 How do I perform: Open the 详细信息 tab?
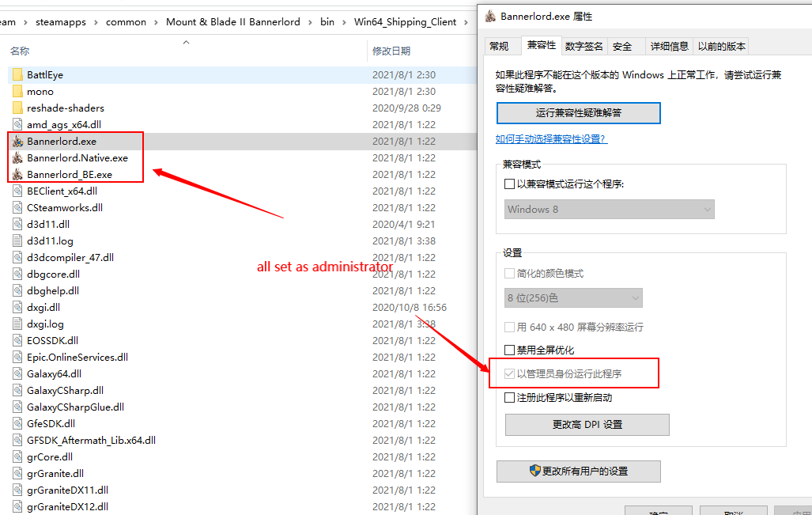click(x=670, y=46)
